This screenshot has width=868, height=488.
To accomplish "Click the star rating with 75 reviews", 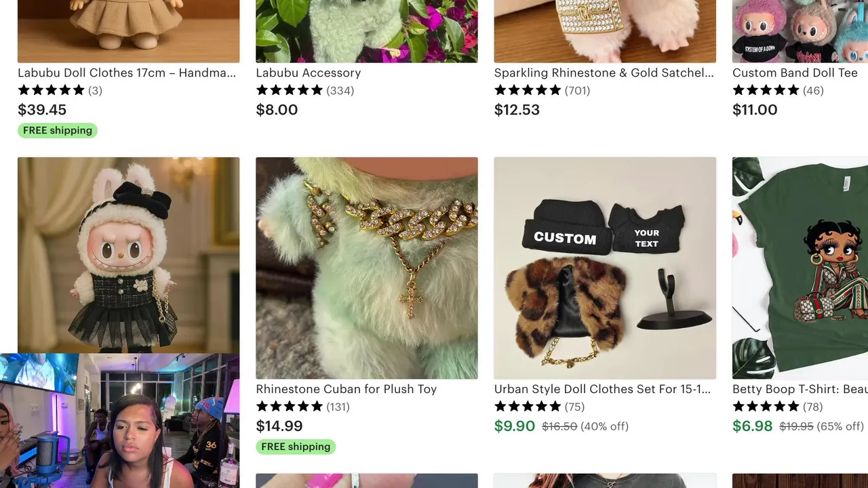I will click(539, 407).
